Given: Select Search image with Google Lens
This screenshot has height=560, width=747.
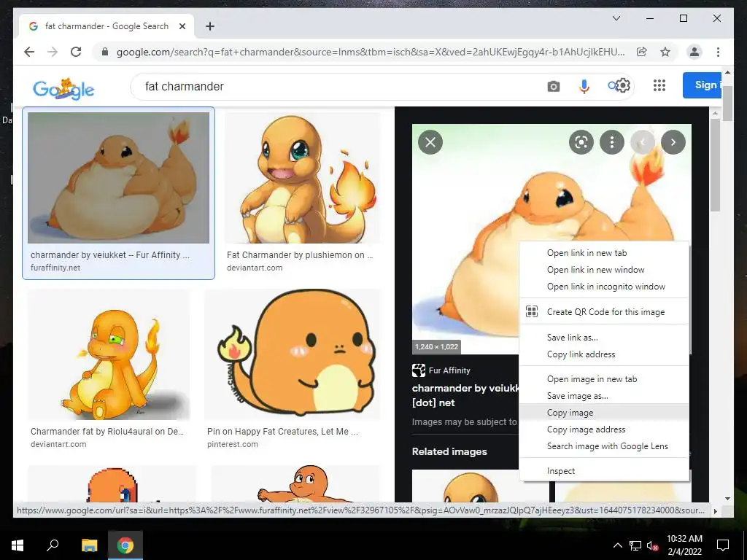Looking at the screenshot, I should [604, 446].
